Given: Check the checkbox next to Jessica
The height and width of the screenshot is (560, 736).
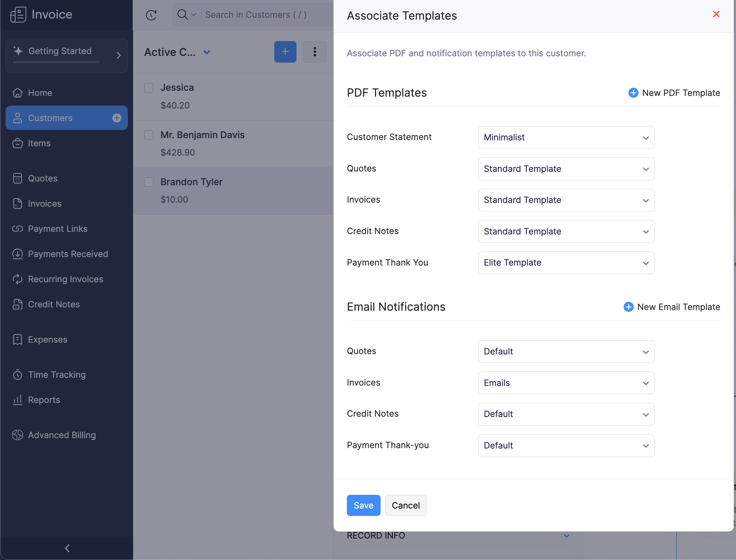Looking at the screenshot, I should pos(149,88).
